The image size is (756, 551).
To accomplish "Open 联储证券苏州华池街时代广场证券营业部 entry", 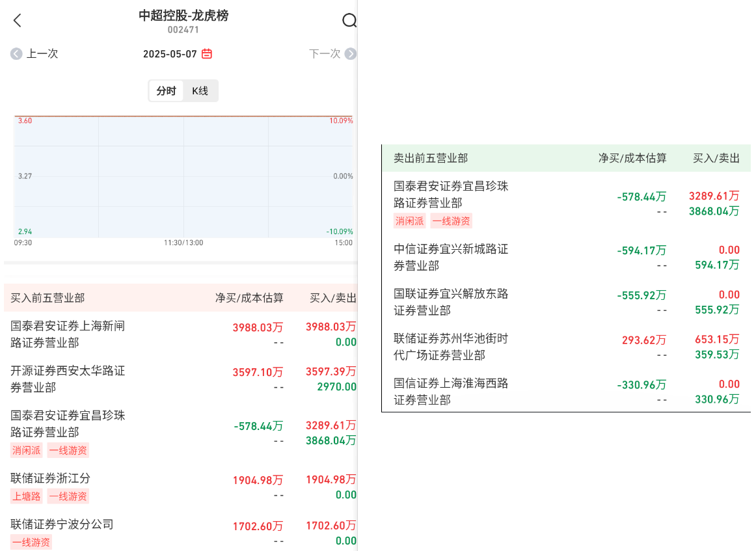I will 451,347.
